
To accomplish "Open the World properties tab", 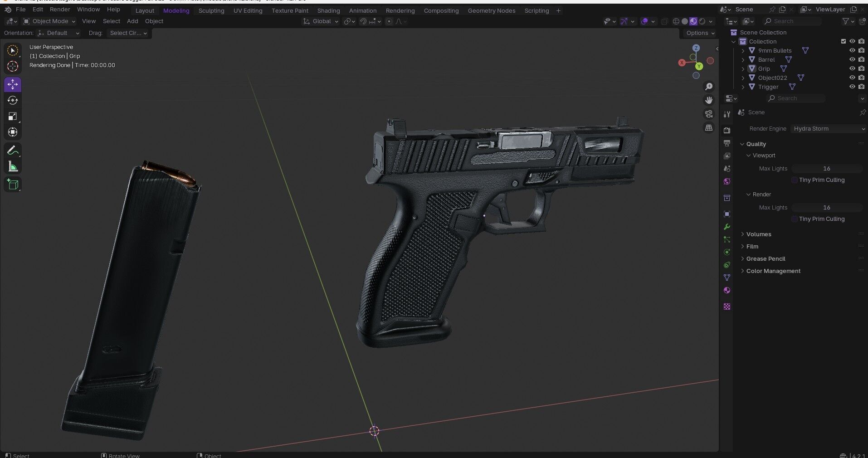I will click(727, 181).
